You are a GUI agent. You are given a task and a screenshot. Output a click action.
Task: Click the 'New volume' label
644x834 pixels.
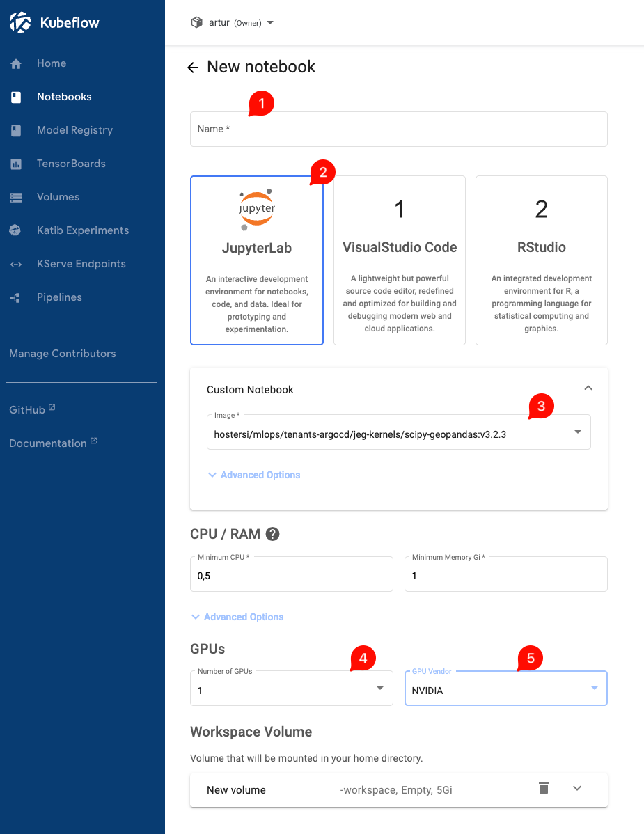pos(236,790)
